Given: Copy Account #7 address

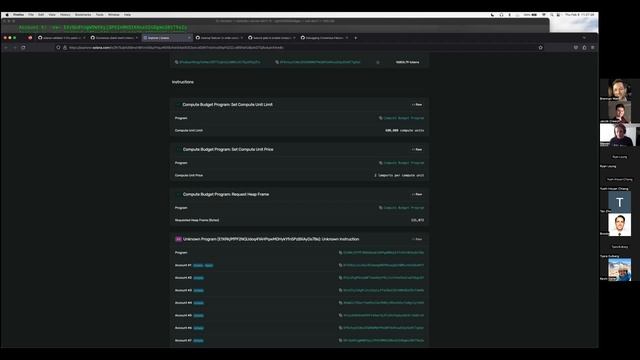Looking at the screenshot, I should coord(340,340).
